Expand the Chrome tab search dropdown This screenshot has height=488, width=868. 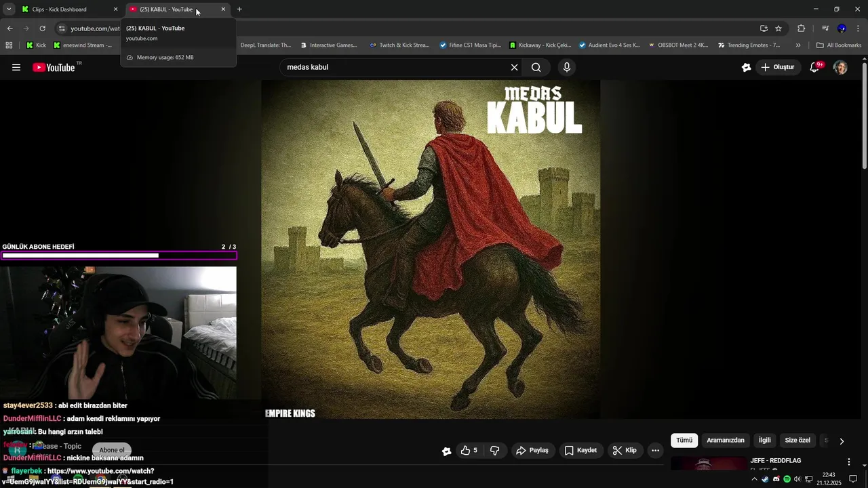pos(9,9)
